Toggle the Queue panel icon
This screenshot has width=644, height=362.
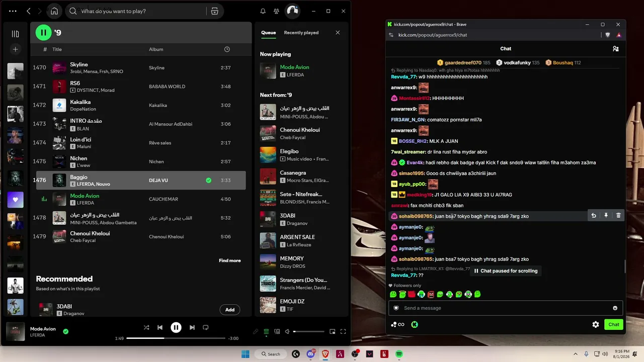pos(266,331)
